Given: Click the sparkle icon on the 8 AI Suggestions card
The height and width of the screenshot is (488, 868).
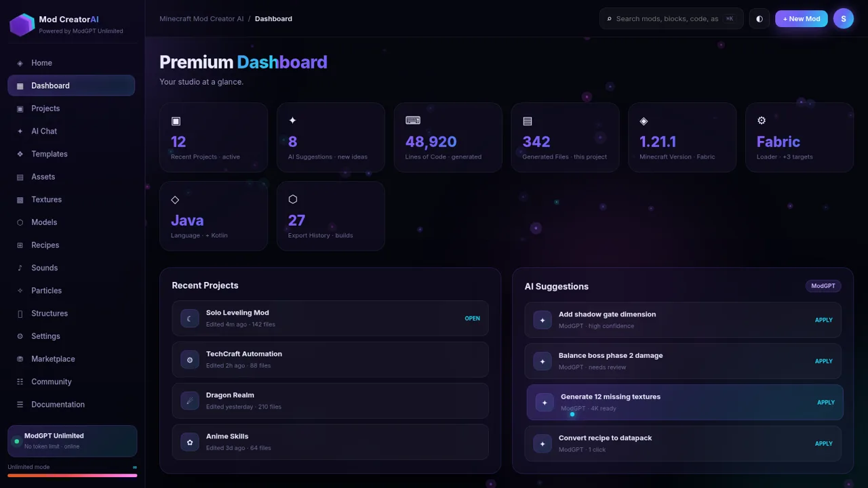Looking at the screenshot, I should pyautogui.click(x=292, y=120).
